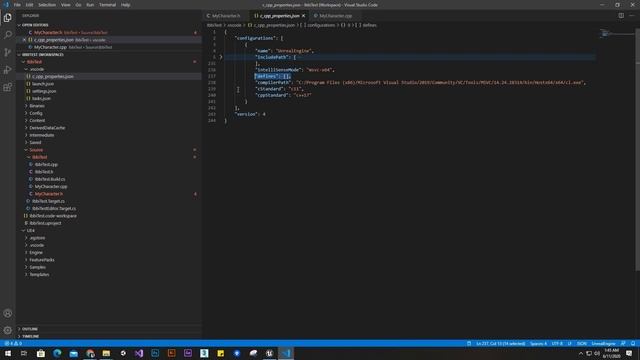The width and height of the screenshot is (640, 360).
Task: Open settings.json in the explorer
Action: pos(44,91)
